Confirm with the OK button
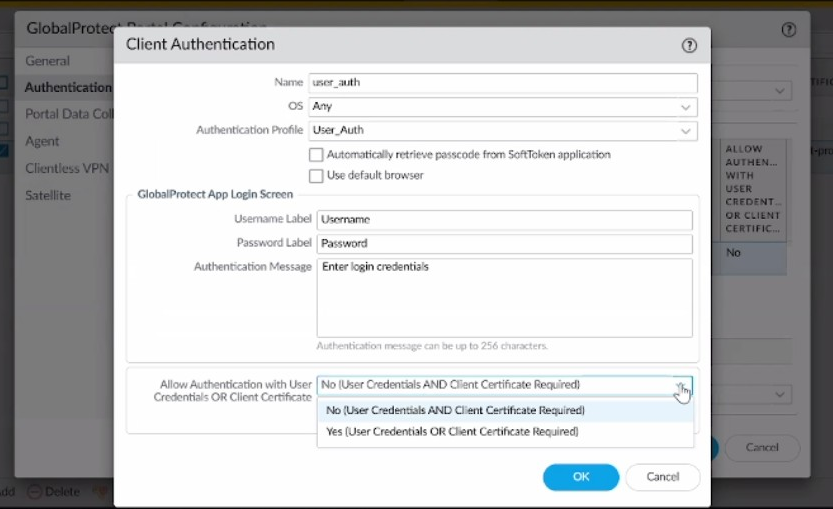The height and width of the screenshot is (509, 833). point(581,477)
